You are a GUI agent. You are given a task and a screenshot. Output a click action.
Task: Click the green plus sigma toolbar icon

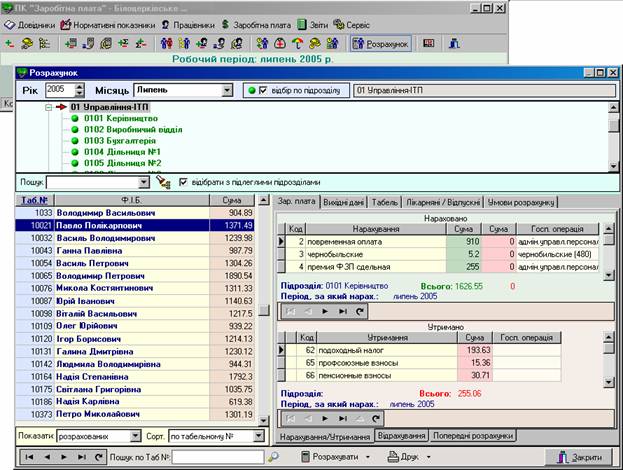click(x=124, y=43)
